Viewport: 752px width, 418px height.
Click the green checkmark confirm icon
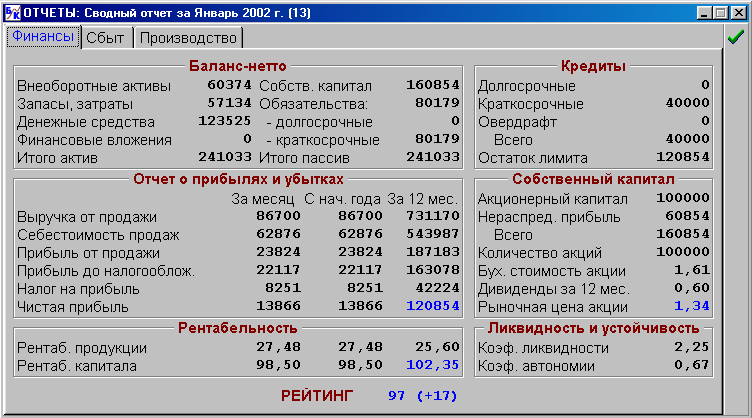click(736, 37)
